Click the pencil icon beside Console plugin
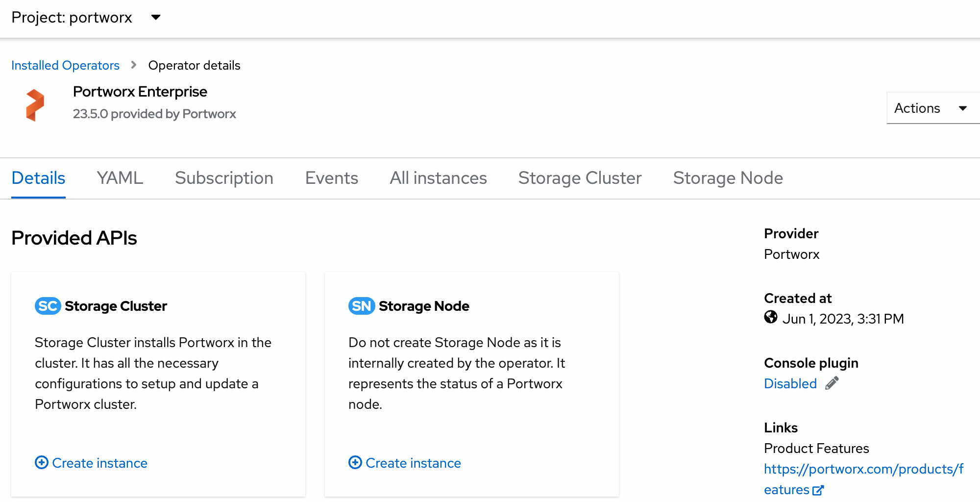Viewport: 980px width, 502px height. [831, 384]
